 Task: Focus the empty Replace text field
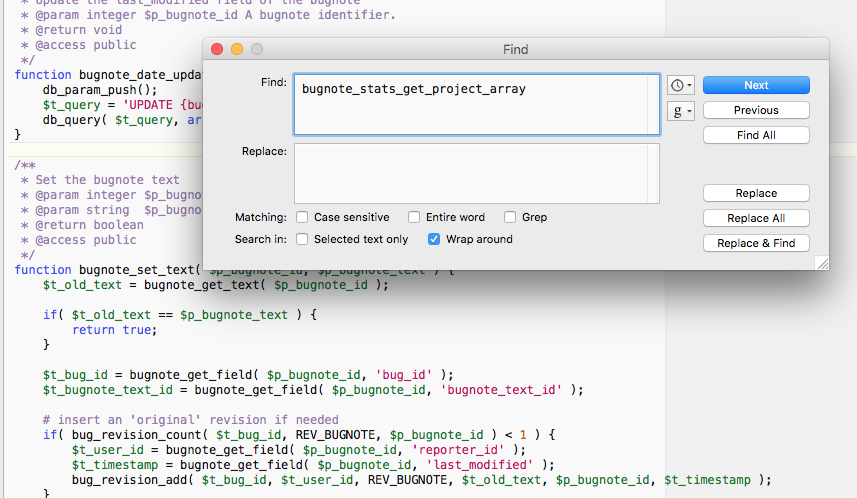(x=476, y=173)
